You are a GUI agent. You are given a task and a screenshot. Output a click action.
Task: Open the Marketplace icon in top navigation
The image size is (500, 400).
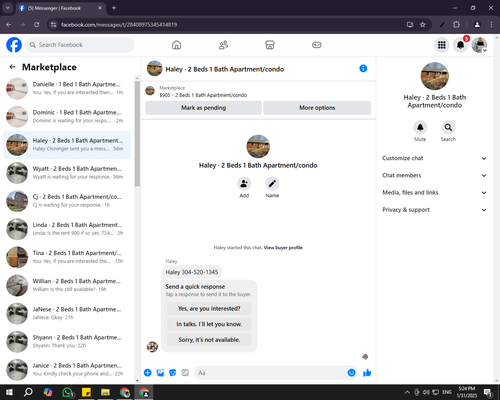point(270,45)
